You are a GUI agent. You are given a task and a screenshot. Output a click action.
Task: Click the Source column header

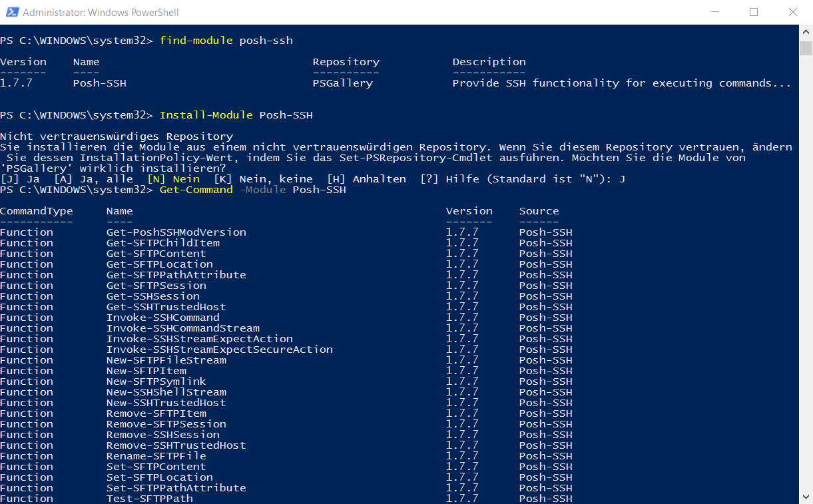(x=539, y=211)
